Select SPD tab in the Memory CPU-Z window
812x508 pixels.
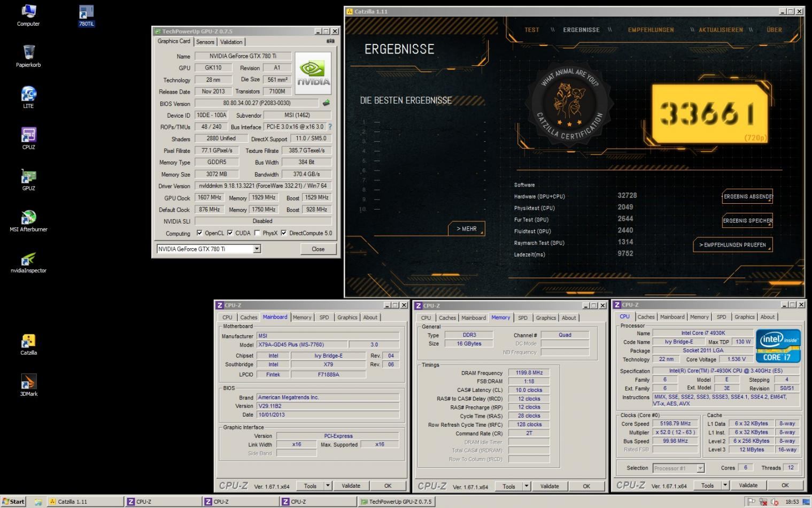coord(523,318)
